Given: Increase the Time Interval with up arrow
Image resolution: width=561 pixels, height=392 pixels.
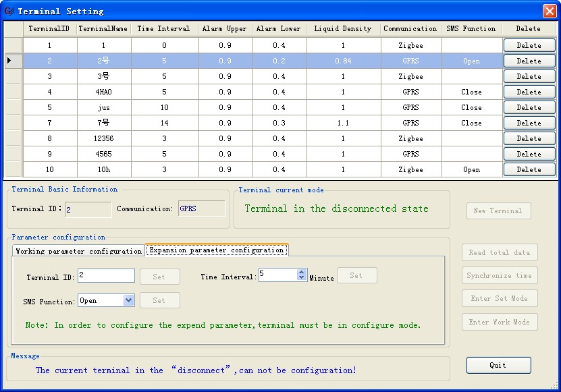Looking at the screenshot, I should [x=301, y=272].
